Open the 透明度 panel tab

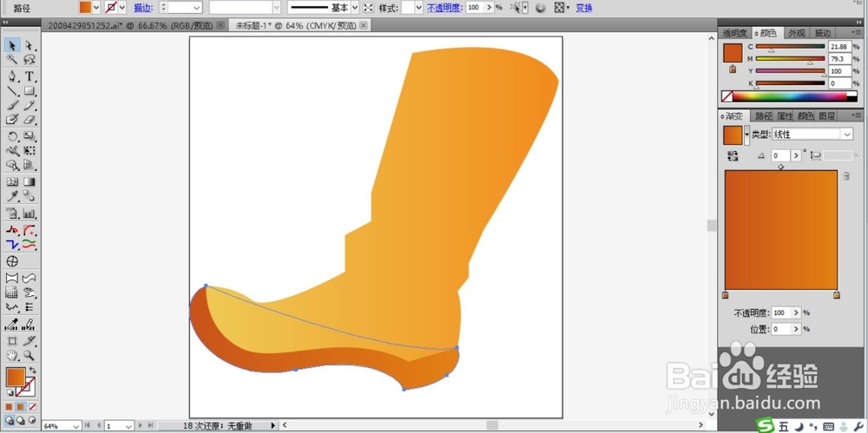click(x=734, y=33)
